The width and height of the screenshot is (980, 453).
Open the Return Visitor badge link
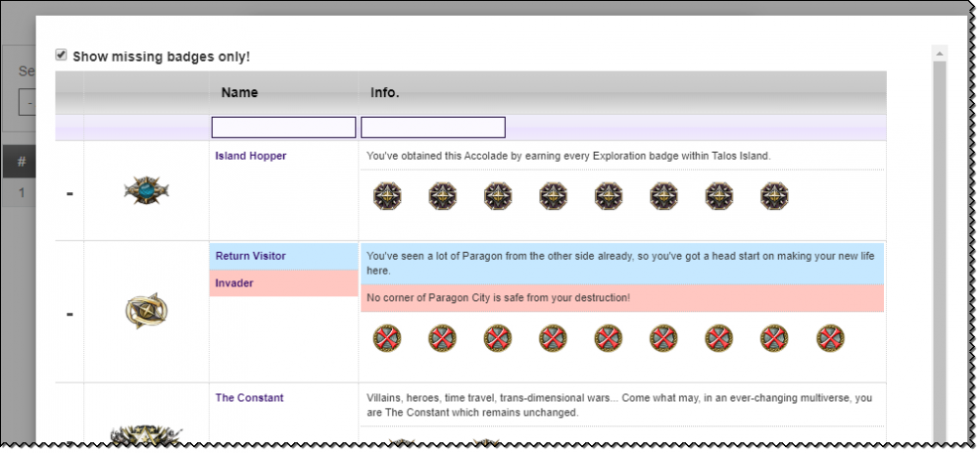[251, 256]
